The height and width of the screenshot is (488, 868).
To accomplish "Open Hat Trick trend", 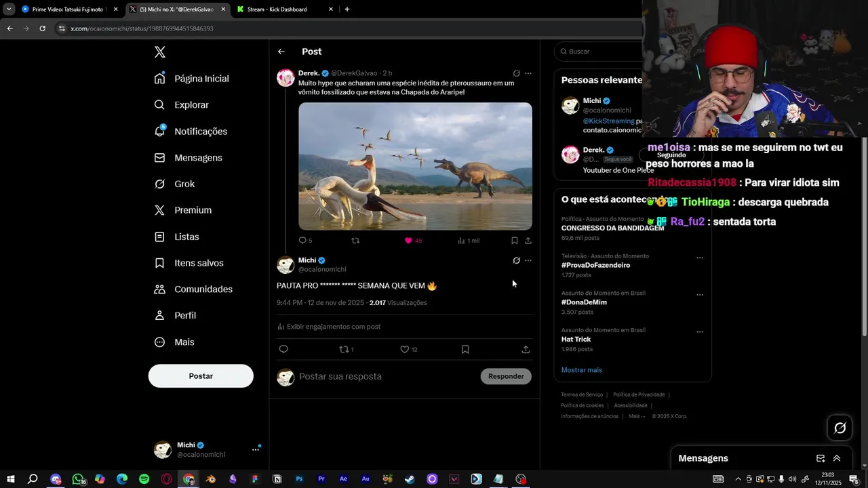I will (x=576, y=340).
